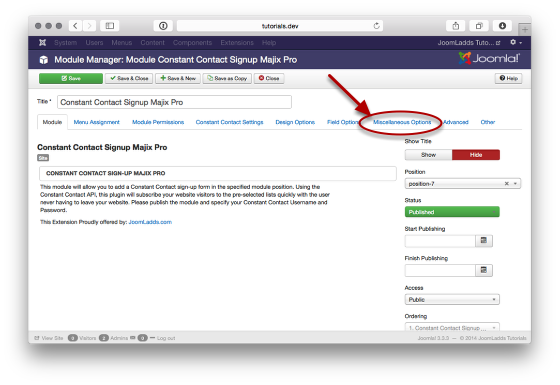Click the Save & Close button
The image size is (560, 385).
129,78
